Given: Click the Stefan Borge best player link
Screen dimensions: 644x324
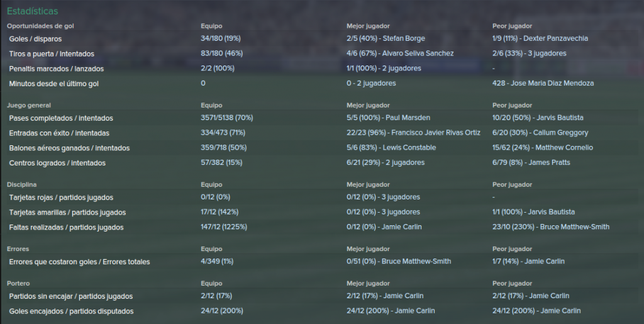Looking at the screenshot, I should [404, 38].
